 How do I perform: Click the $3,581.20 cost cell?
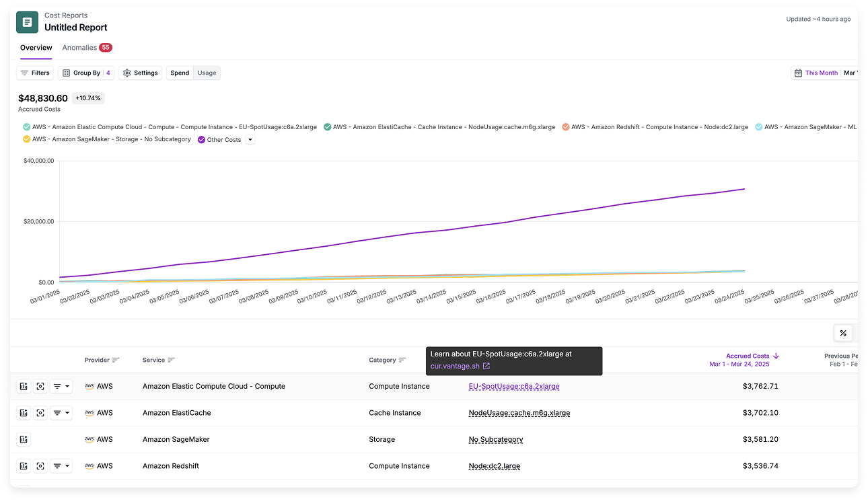point(760,439)
